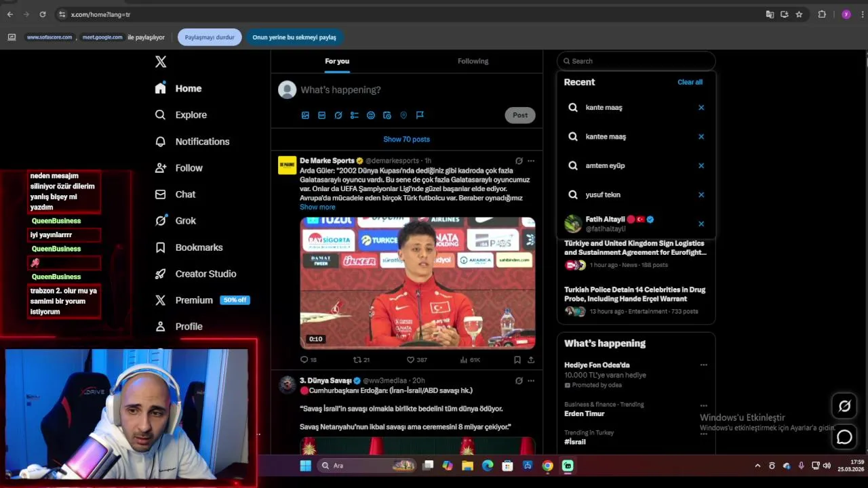The width and height of the screenshot is (868, 488).
Task: Play the Arda Güler press conference video
Action: (x=418, y=283)
